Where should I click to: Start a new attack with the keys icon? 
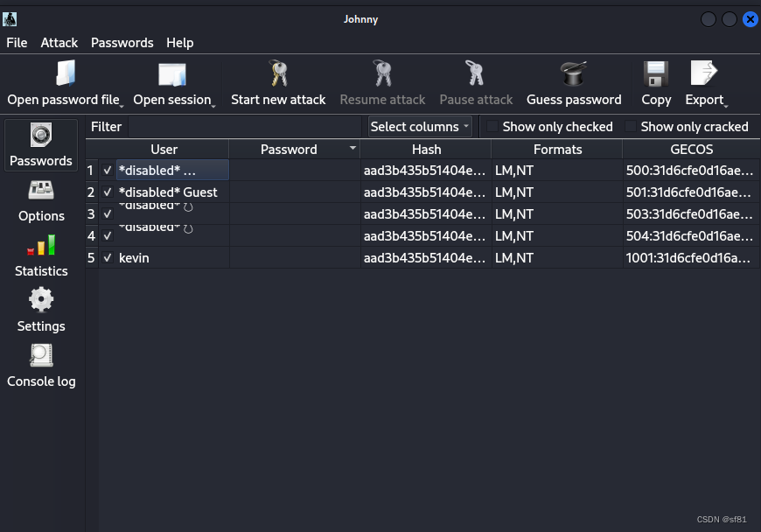coord(278,73)
